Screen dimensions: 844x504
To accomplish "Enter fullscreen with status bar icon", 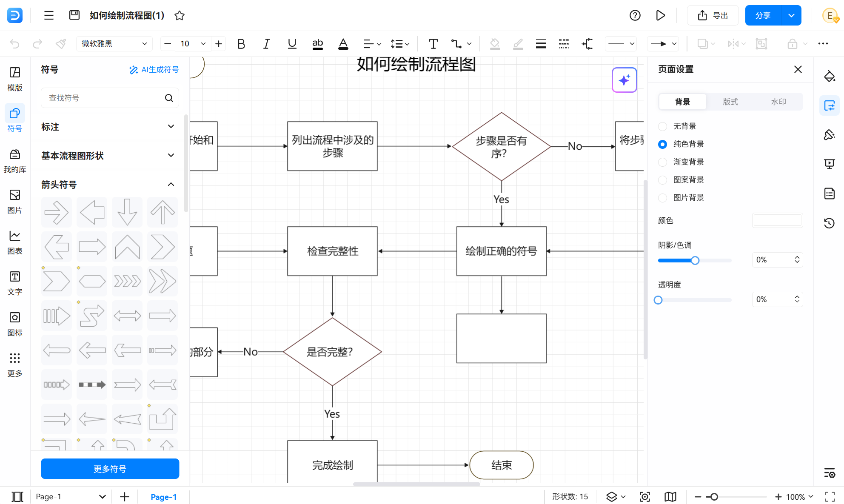I will point(830,496).
